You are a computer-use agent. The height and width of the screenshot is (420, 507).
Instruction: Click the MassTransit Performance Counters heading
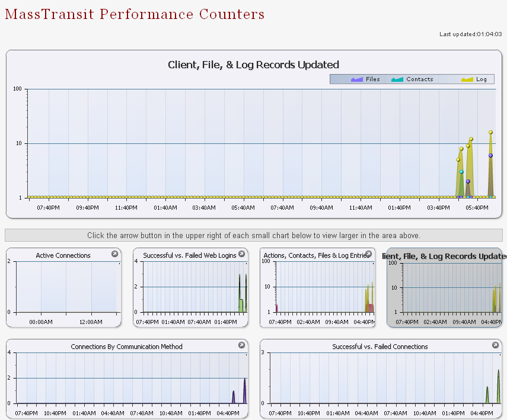point(135,14)
